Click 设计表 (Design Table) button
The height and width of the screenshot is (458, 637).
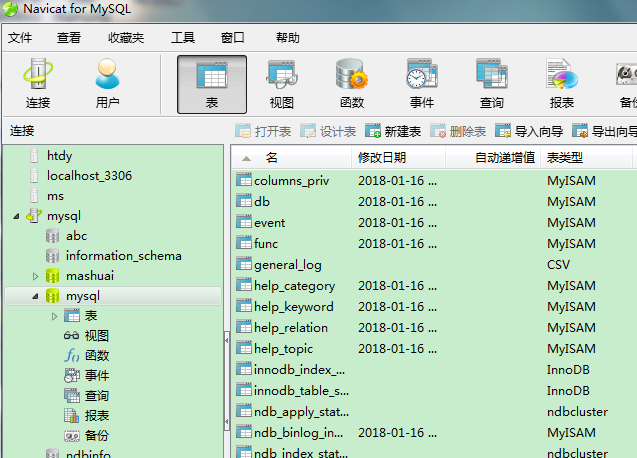[328, 131]
